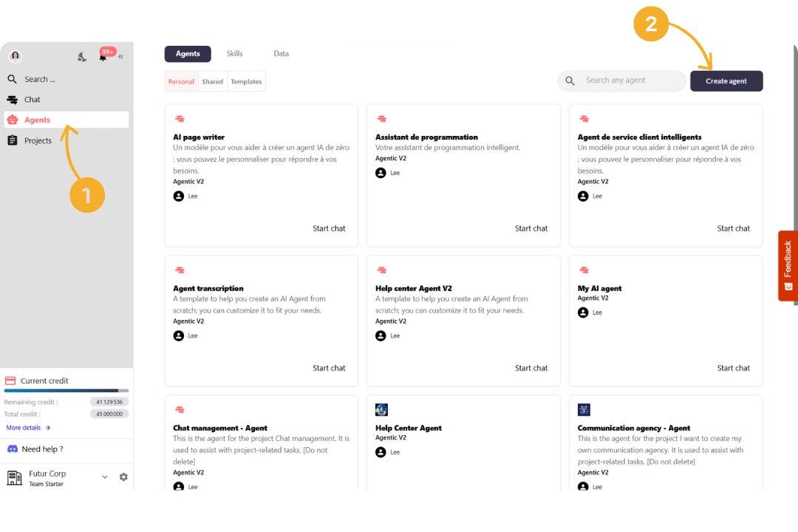
Task: Open workspace settings gear icon
Action: [x=123, y=477]
